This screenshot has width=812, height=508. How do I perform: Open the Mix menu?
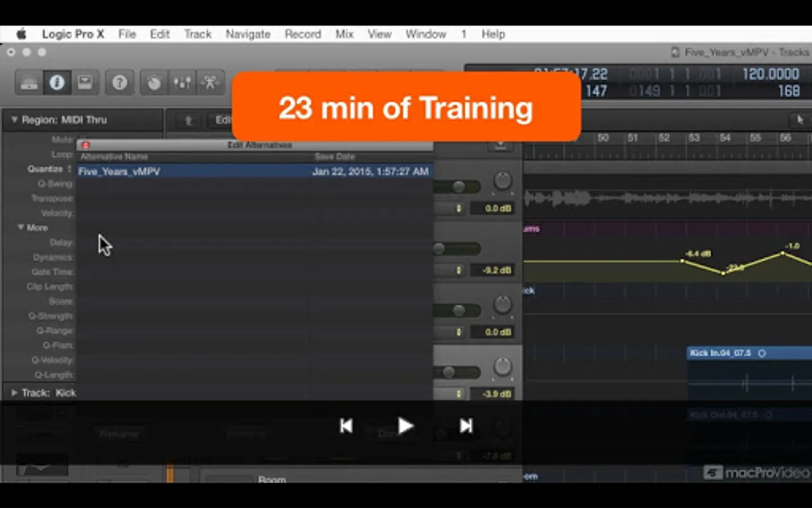(x=345, y=34)
